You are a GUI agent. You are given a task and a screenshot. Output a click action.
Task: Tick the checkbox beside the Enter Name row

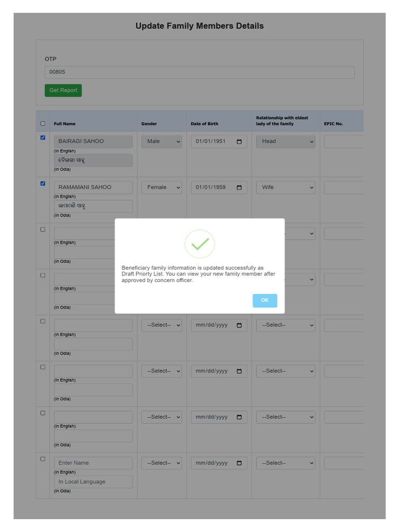(x=43, y=459)
